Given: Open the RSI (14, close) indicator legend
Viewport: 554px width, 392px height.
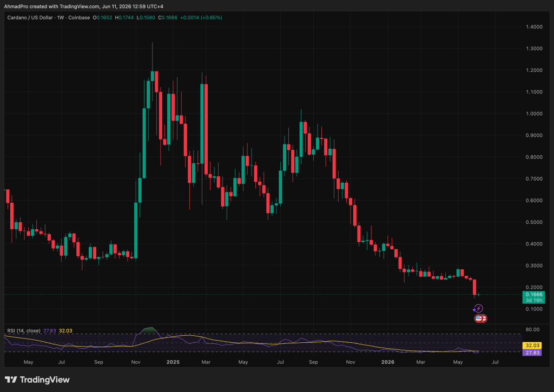Looking at the screenshot, I should pos(24,331).
